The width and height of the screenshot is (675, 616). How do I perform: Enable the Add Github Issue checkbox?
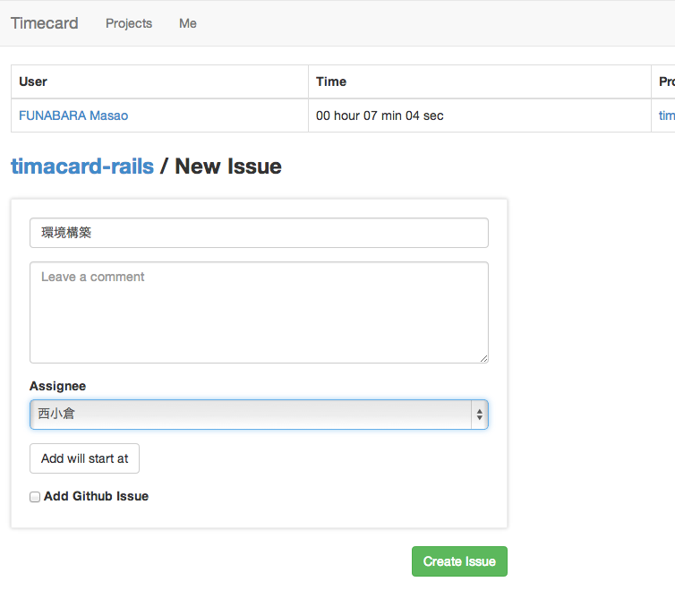point(35,497)
